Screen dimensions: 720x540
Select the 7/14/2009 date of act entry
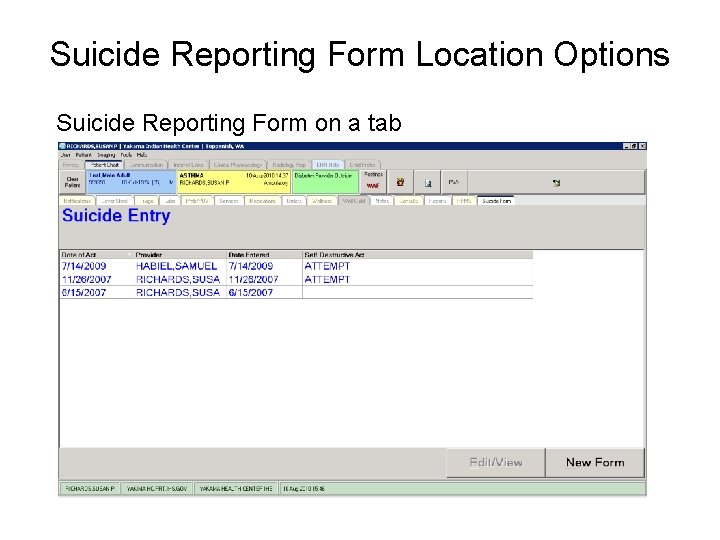(84, 266)
